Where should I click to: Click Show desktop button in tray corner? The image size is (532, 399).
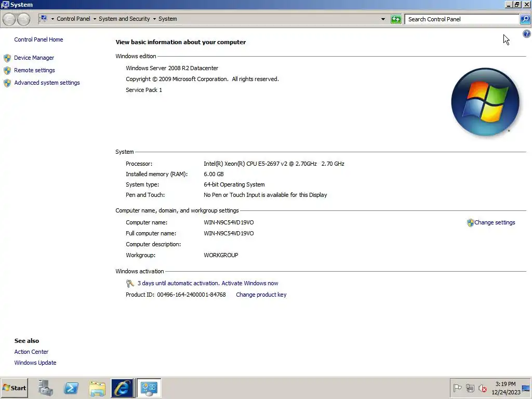(526, 388)
